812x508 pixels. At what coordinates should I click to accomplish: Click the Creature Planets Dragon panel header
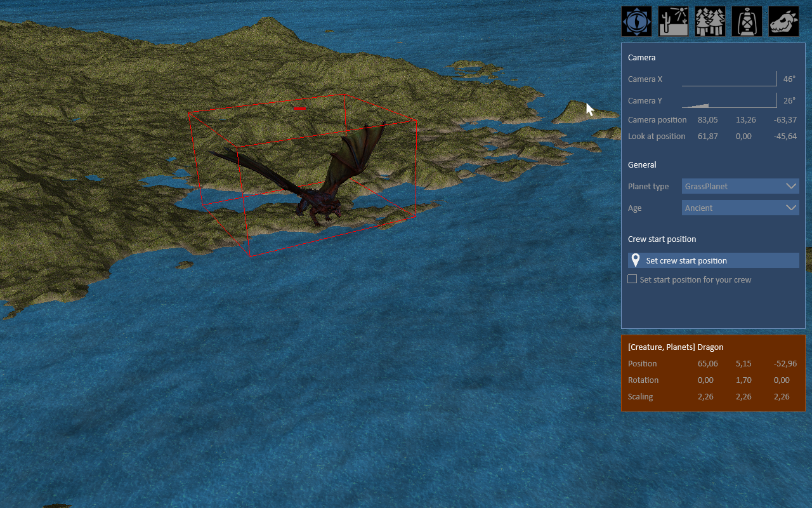click(x=676, y=347)
